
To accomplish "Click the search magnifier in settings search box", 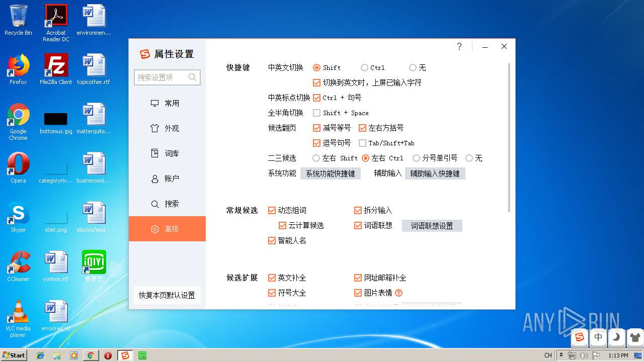I will (x=192, y=77).
